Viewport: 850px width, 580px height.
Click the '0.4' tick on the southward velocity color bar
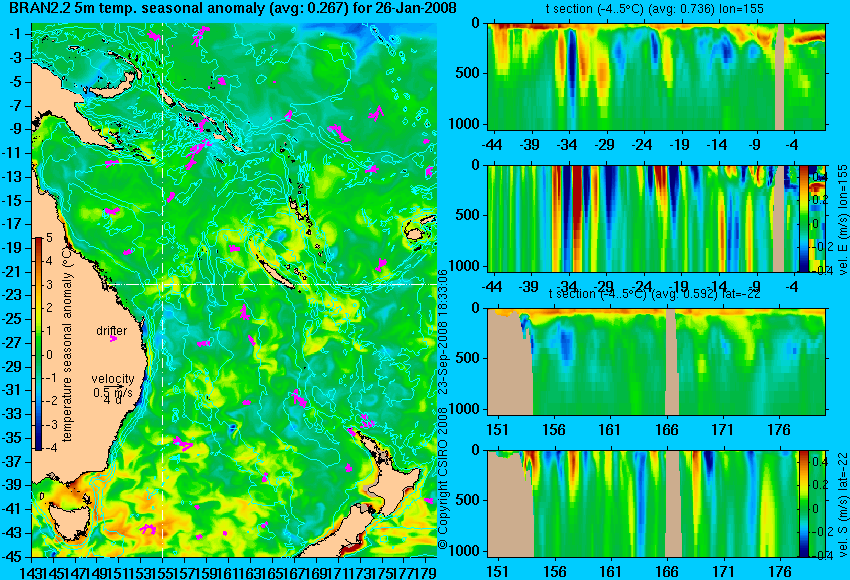(819, 461)
